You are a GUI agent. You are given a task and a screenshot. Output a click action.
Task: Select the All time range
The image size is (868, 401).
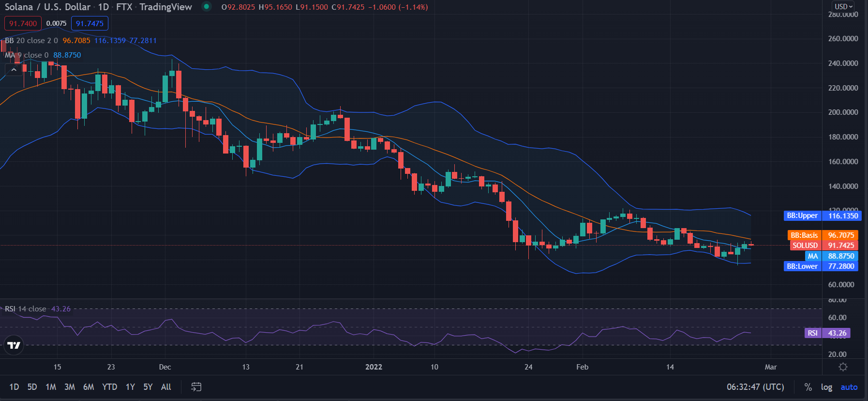coord(166,387)
